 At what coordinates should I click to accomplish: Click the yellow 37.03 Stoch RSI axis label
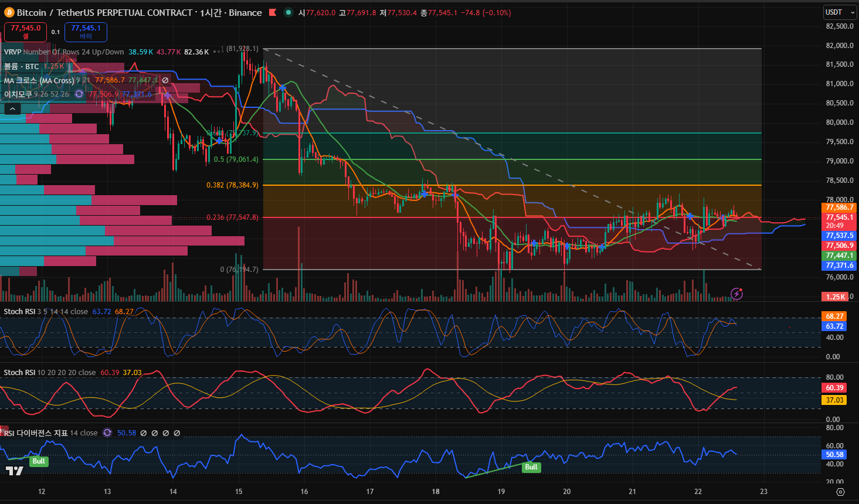coord(834,400)
